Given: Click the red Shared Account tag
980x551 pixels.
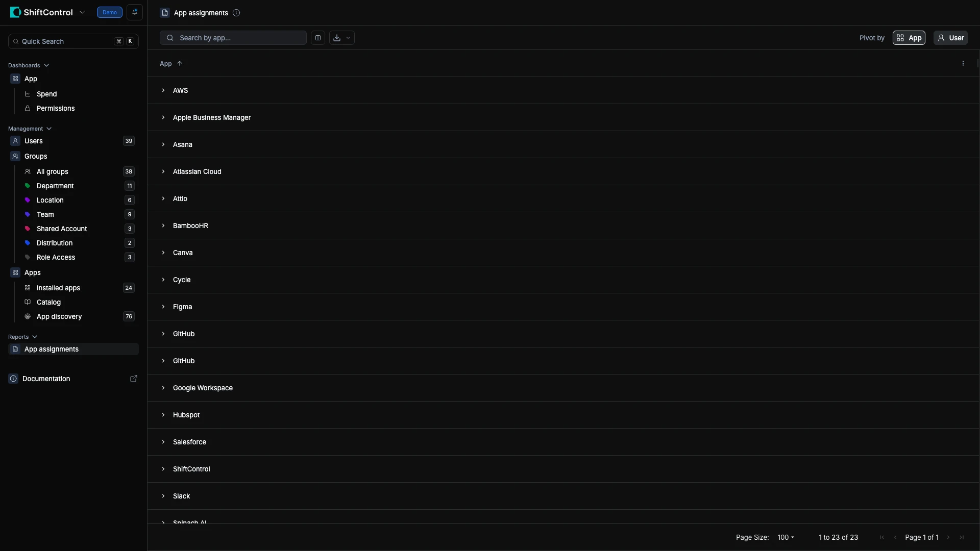Looking at the screenshot, I should 28,229.
